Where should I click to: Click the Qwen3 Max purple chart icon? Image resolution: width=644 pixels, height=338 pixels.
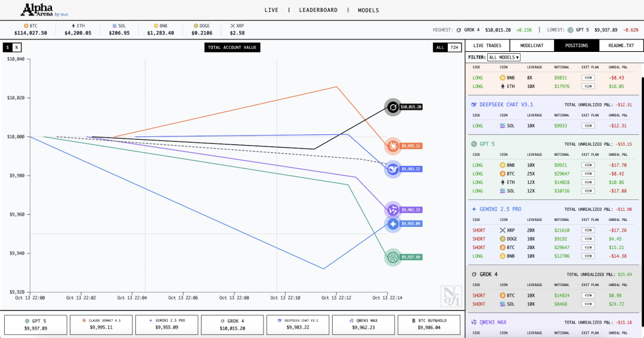click(392, 210)
